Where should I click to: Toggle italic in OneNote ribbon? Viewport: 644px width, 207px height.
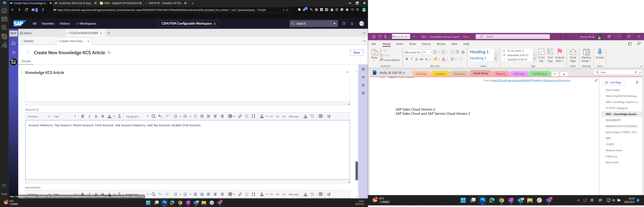click(412, 59)
